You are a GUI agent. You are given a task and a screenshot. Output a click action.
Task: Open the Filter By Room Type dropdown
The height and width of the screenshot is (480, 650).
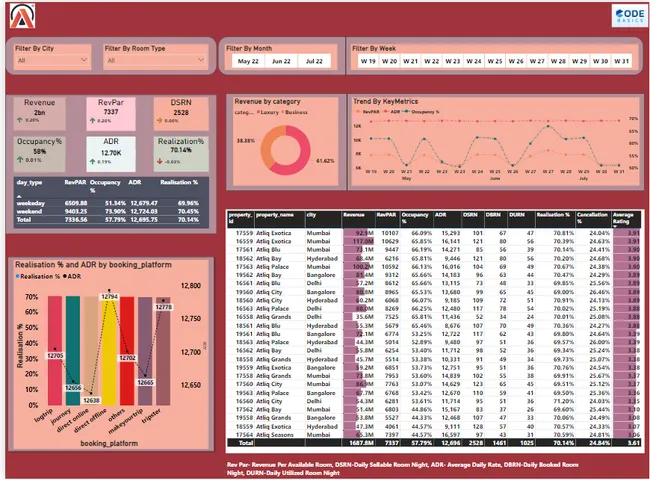155,61
